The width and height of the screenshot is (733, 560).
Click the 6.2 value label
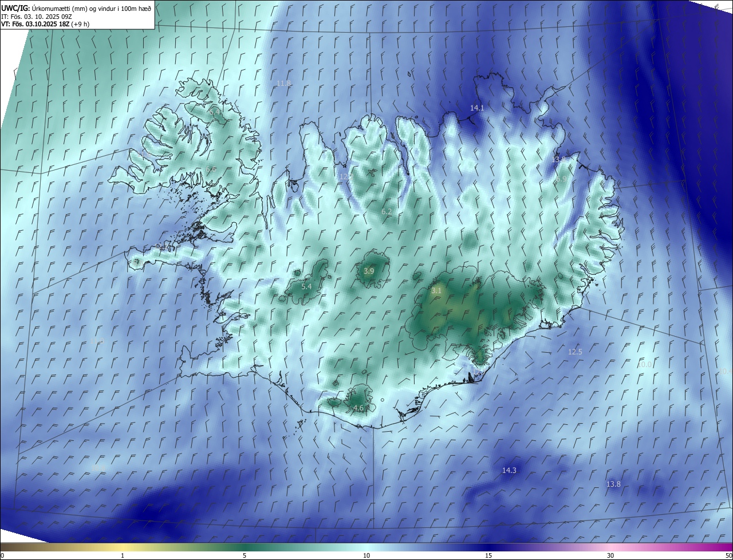click(387, 212)
